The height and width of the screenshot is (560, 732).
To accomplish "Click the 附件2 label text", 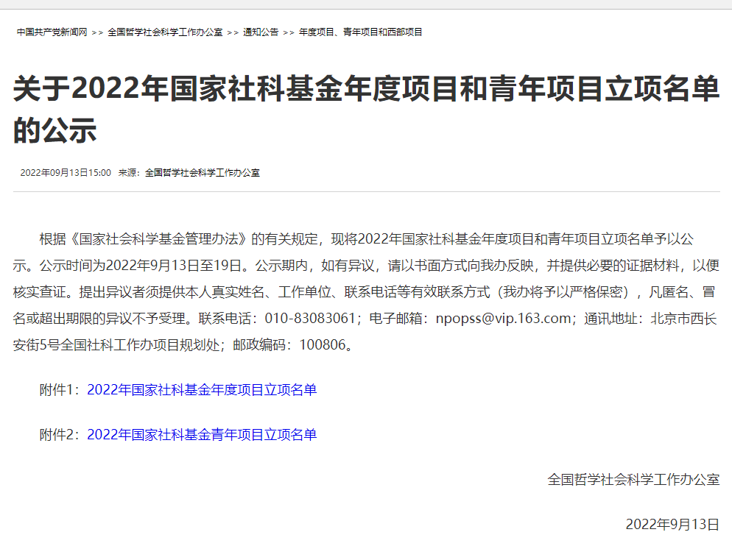I will pyautogui.click(x=60, y=435).
